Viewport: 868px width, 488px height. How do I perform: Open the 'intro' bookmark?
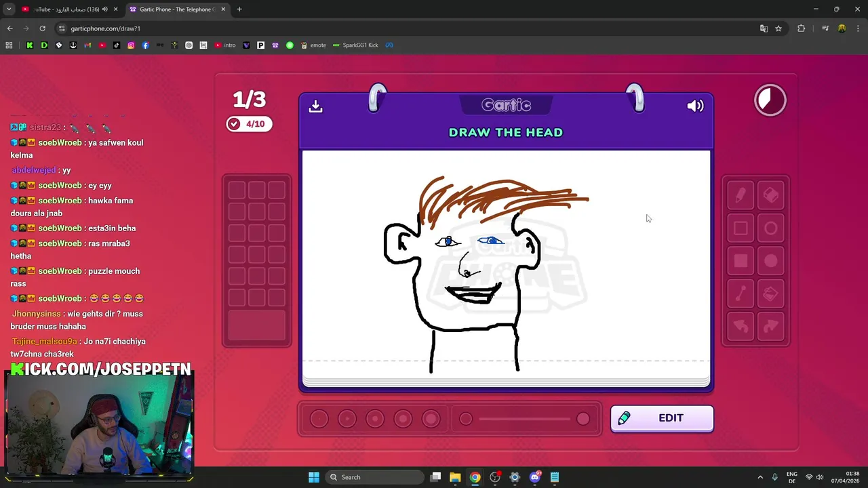coord(225,45)
